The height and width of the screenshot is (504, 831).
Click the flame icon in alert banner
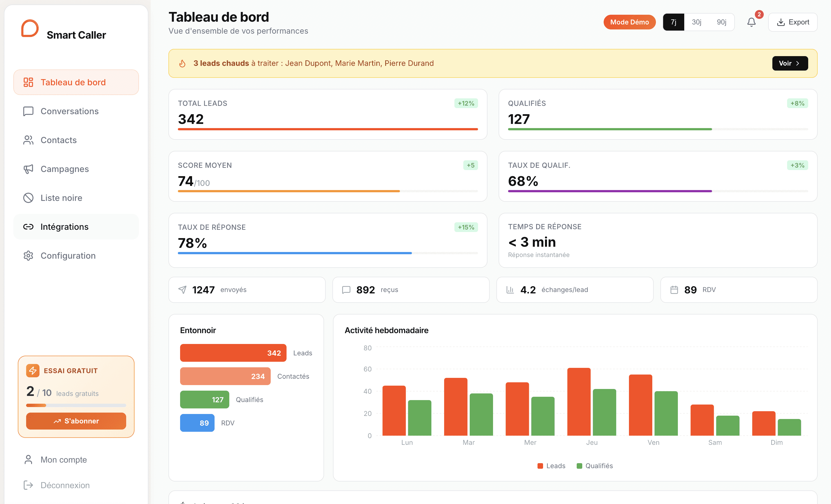(182, 63)
